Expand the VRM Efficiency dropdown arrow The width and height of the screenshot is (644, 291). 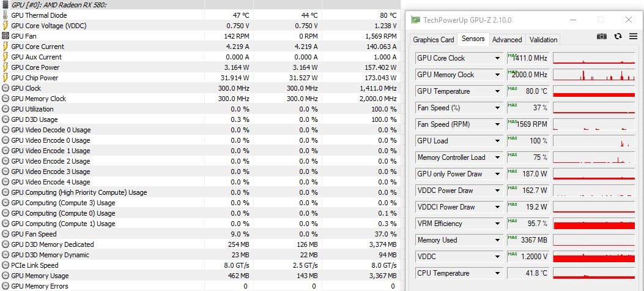pos(497,224)
